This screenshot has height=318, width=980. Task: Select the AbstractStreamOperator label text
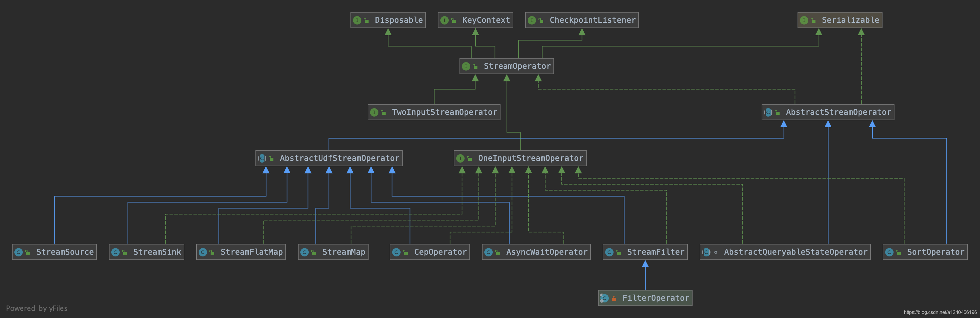839,112
